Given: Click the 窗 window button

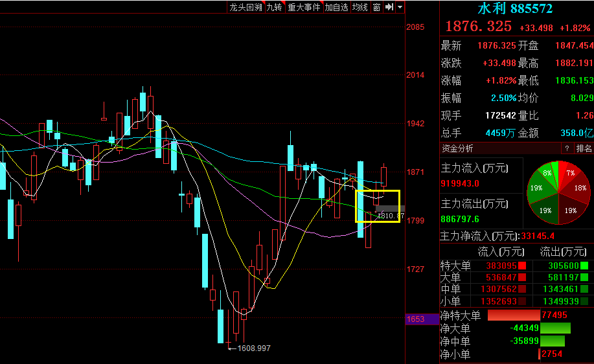Looking at the screenshot, I should pos(376,7).
